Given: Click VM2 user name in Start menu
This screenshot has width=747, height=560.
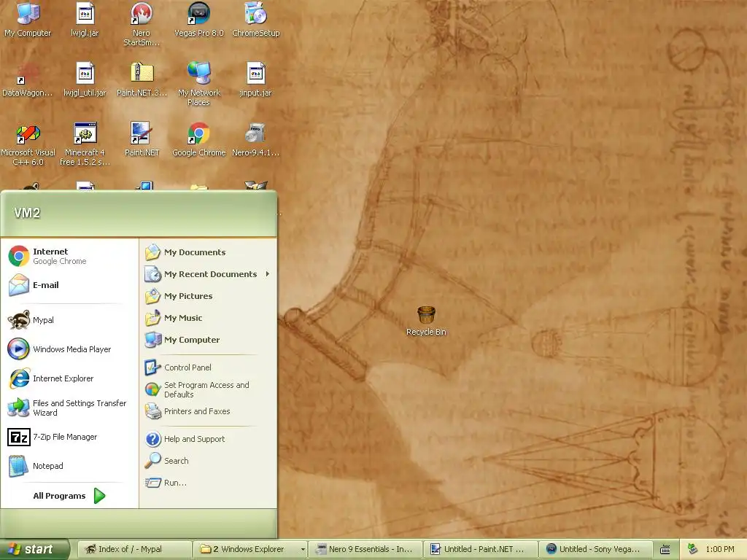Looking at the screenshot, I should click(x=27, y=213).
